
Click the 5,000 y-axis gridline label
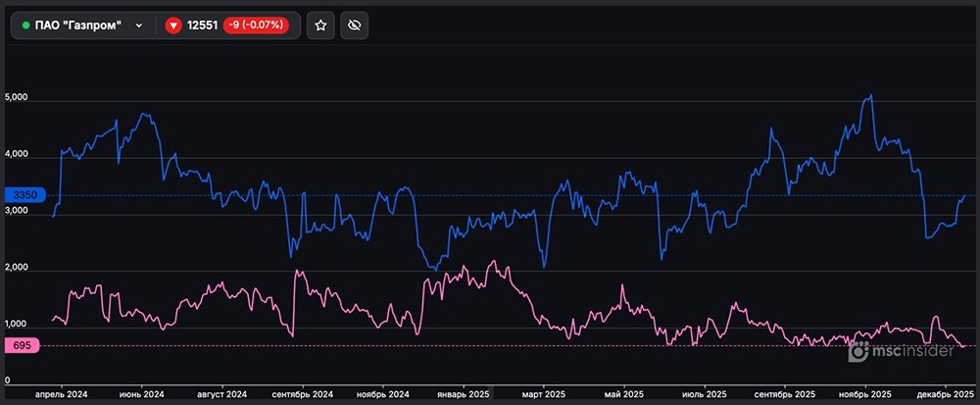pyautogui.click(x=20, y=99)
